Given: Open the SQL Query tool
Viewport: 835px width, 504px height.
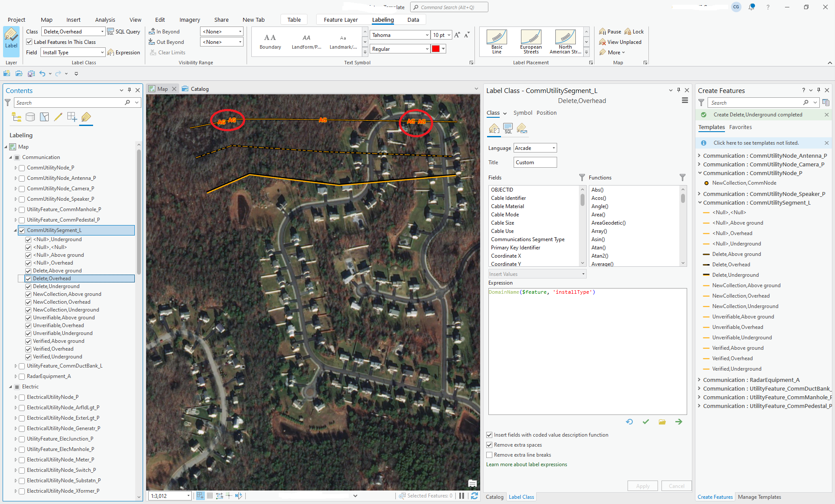Looking at the screenshot, I should tap(124, 32).
